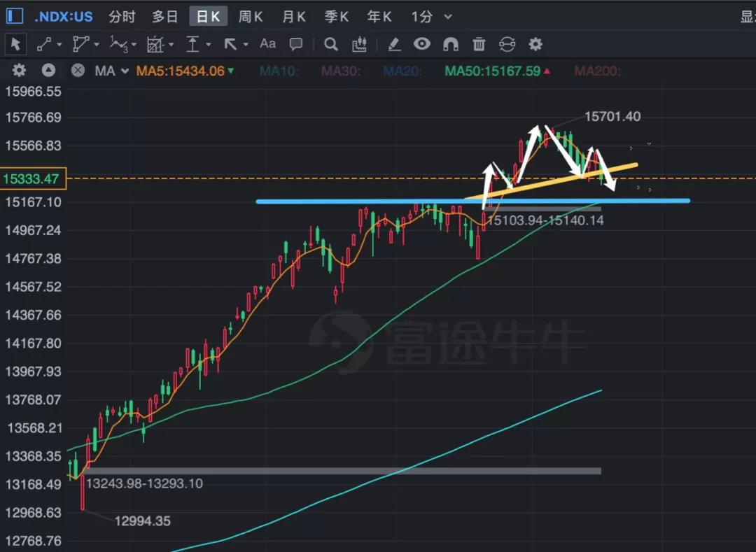Click the 15167.10 price axis label
The height and width of the screenshot is (552, 756).
tap(34, 202)
